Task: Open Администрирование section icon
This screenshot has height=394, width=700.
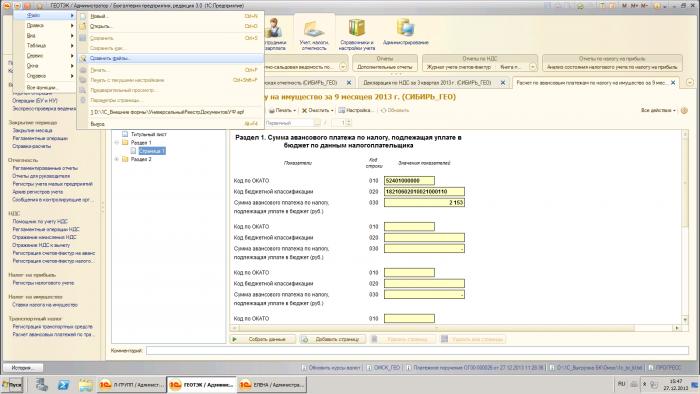Action: (x=405, y=31)
